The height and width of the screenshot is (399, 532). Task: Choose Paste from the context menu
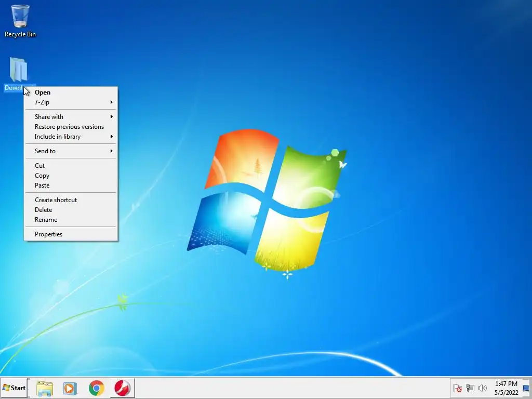71,185
